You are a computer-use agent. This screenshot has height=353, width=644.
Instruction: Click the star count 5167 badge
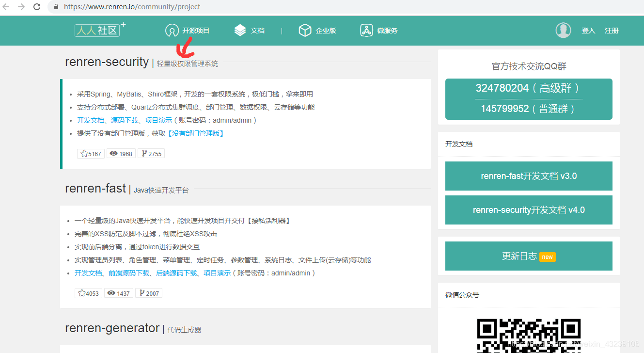point(91,154)
